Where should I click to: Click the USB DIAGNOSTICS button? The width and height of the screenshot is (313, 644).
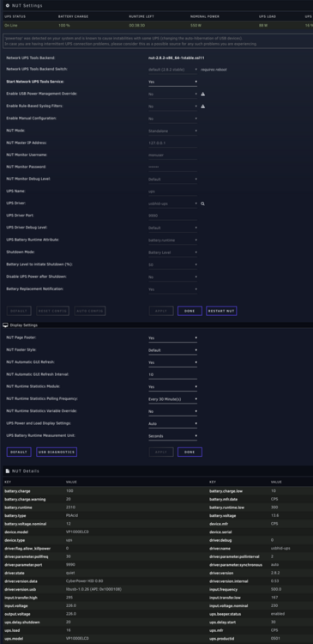click(x=57, y=453)
